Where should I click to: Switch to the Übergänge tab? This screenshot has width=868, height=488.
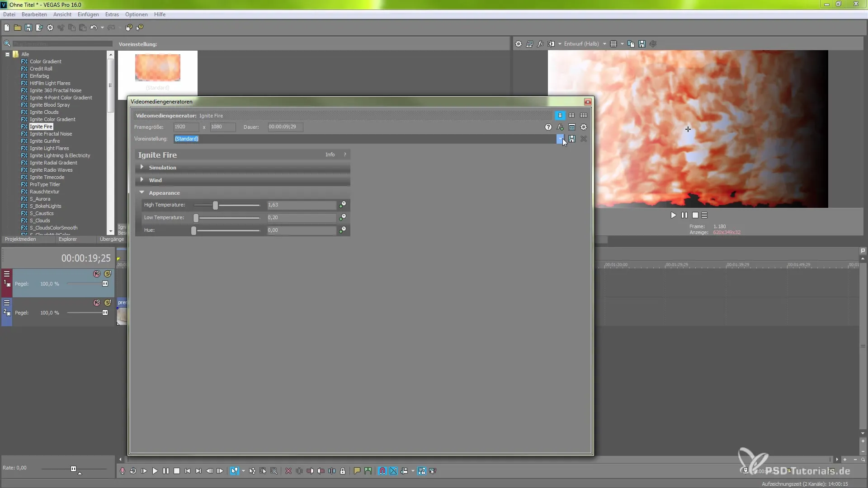click(x=112, y=239)
